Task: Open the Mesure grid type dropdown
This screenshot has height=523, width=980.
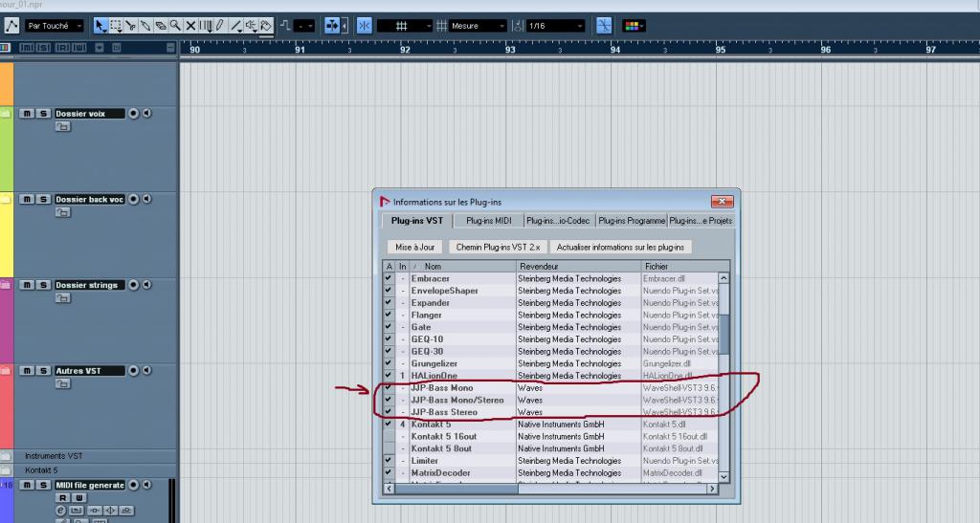Action: coord(479,26)
